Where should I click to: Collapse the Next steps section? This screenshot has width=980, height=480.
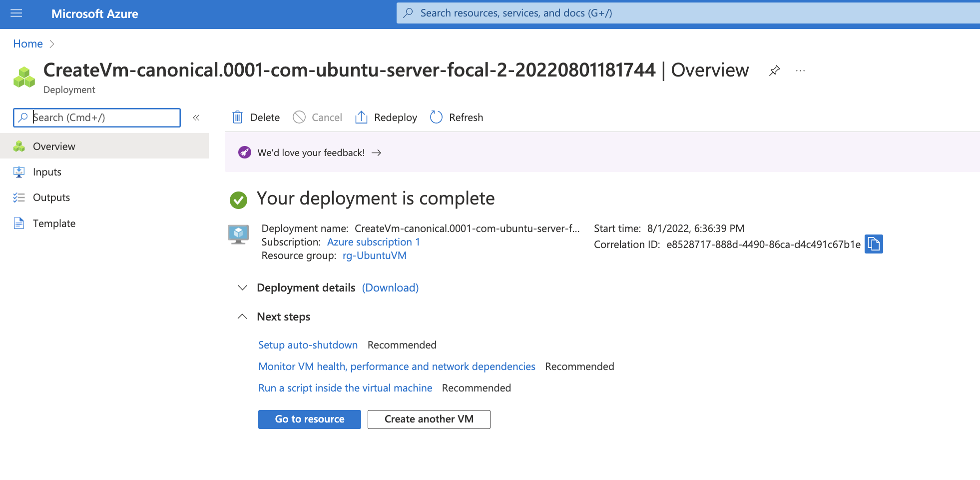(242, 316)
